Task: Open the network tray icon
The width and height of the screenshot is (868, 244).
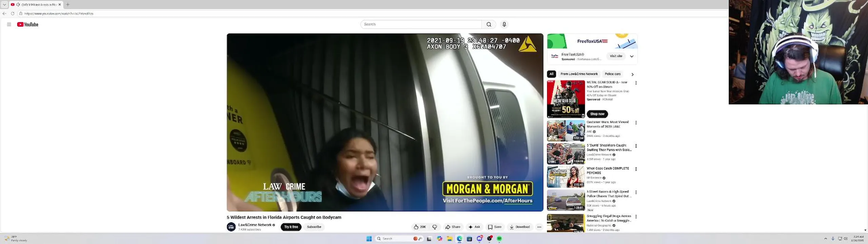Action: point(840,239)
